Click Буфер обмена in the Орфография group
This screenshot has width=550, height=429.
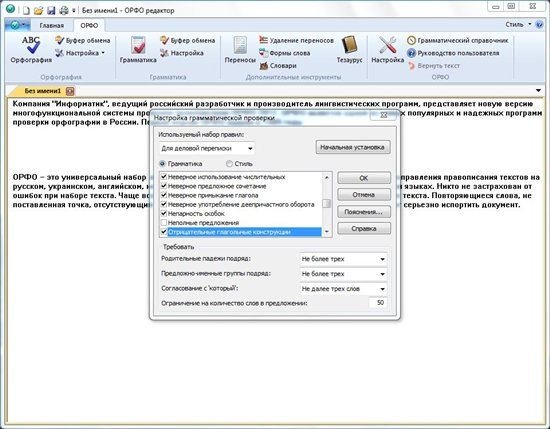pos(83,40)
